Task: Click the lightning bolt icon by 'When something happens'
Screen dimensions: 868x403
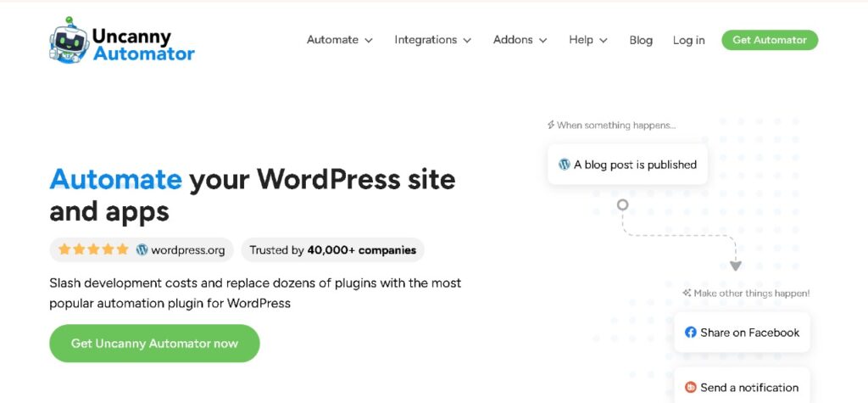Action: coord(551,125)
